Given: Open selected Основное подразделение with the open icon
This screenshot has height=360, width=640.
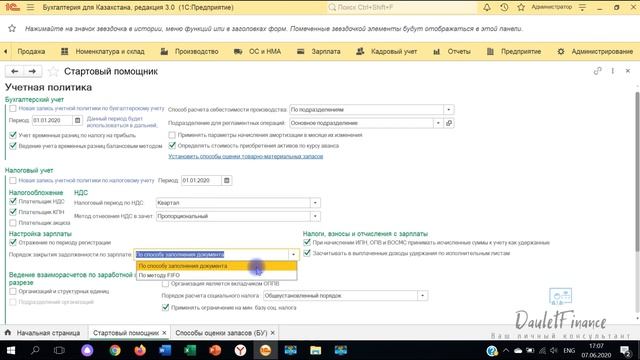Looking at the screenshot, I should [x=449, y=123].
